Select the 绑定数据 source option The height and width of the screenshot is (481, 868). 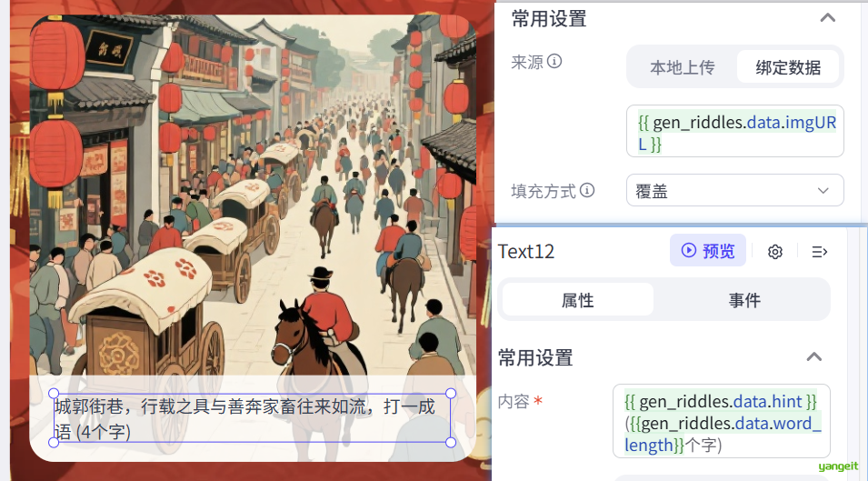tap(788, 67)
